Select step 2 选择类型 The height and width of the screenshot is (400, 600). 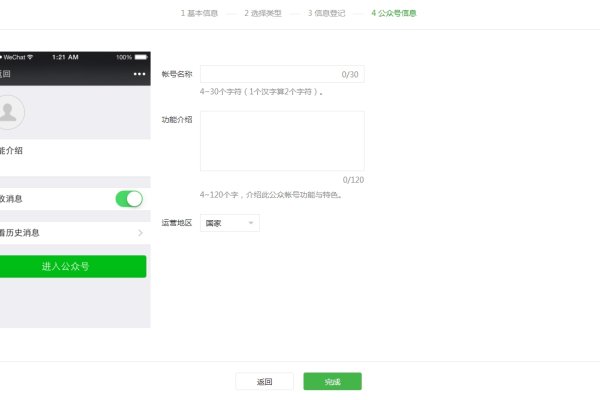[x=263, y=13]
